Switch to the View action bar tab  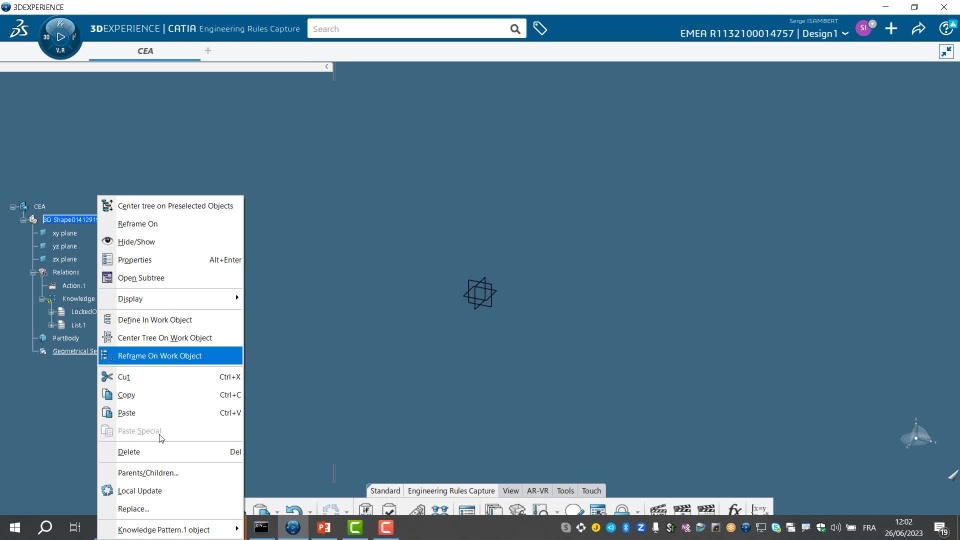coord(511,490)
